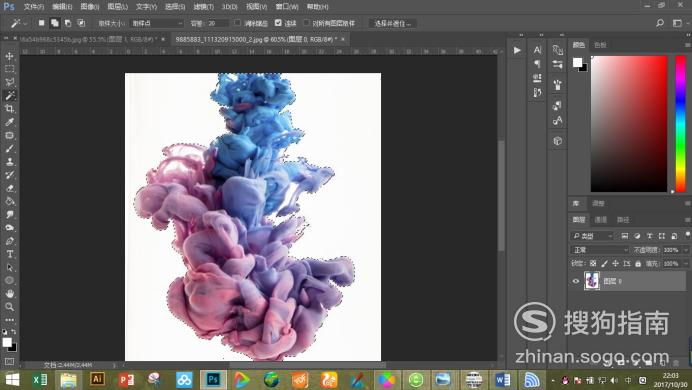Open the blend mode dropdown
The height and width of the screenshot is (390, 692).
click(600, 250)
